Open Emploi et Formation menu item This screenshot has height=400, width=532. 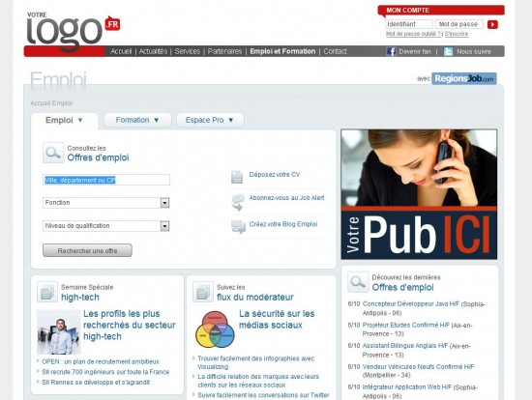[282, 51]
